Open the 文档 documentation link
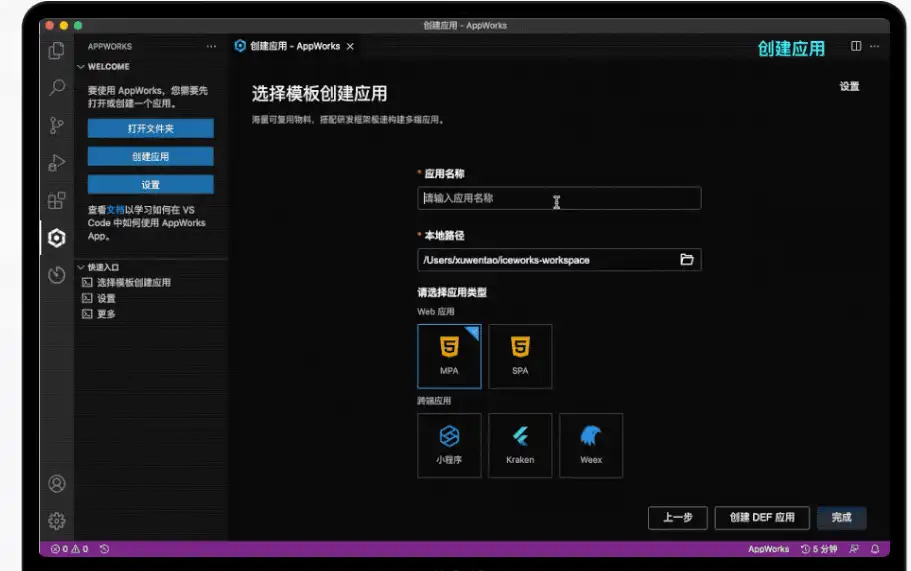 pyautogui.click(x=115, y=210)
